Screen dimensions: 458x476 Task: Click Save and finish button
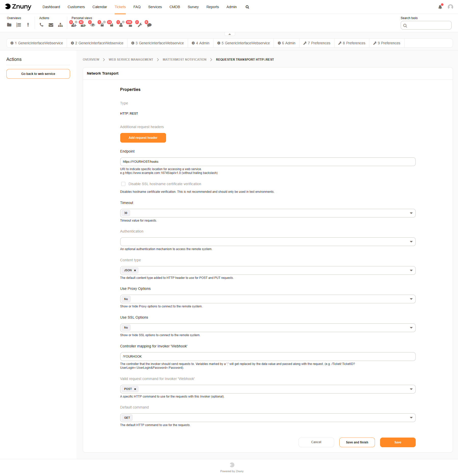click(x=357, y=442)
